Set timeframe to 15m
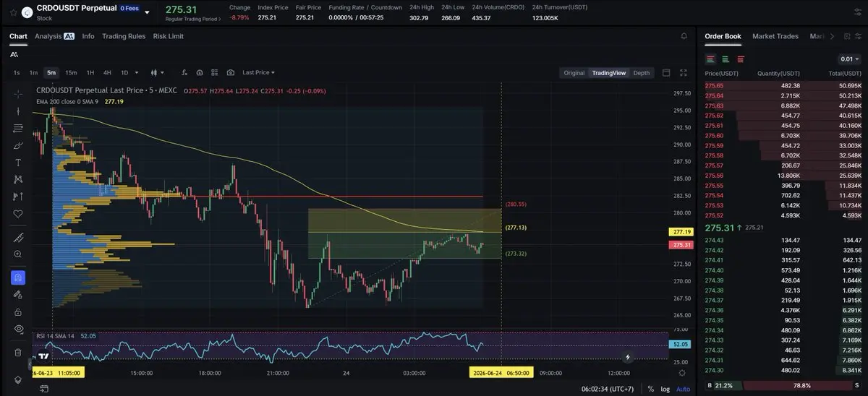 (71, 72)
